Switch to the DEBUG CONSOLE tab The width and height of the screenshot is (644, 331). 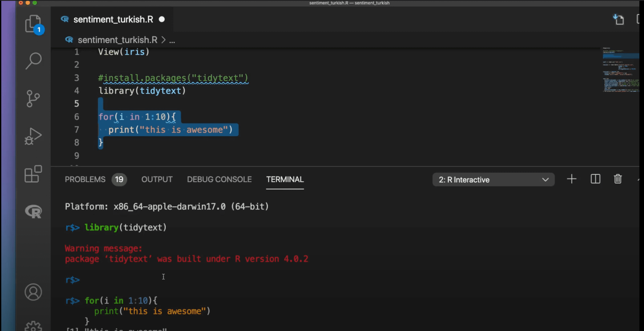pos(219,179)
